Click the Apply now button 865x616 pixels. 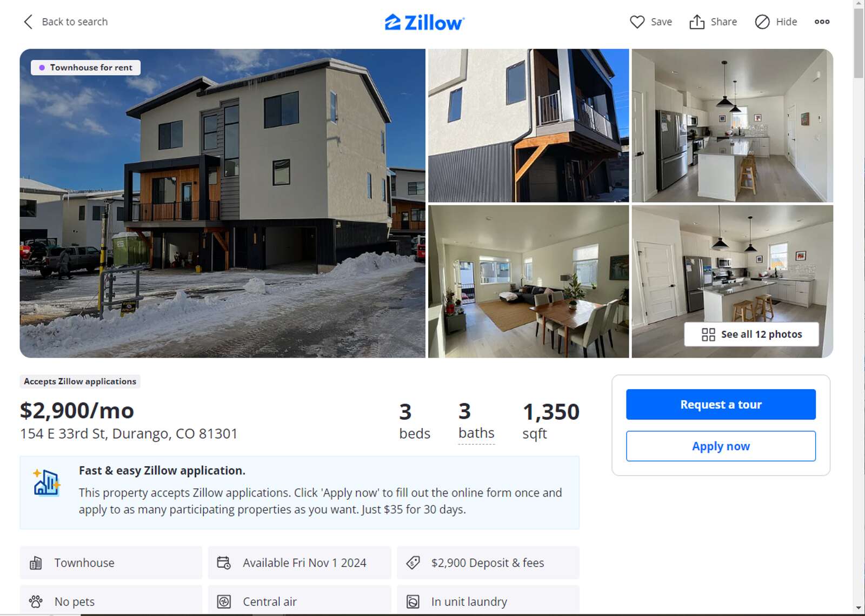(x=721, y=446)
